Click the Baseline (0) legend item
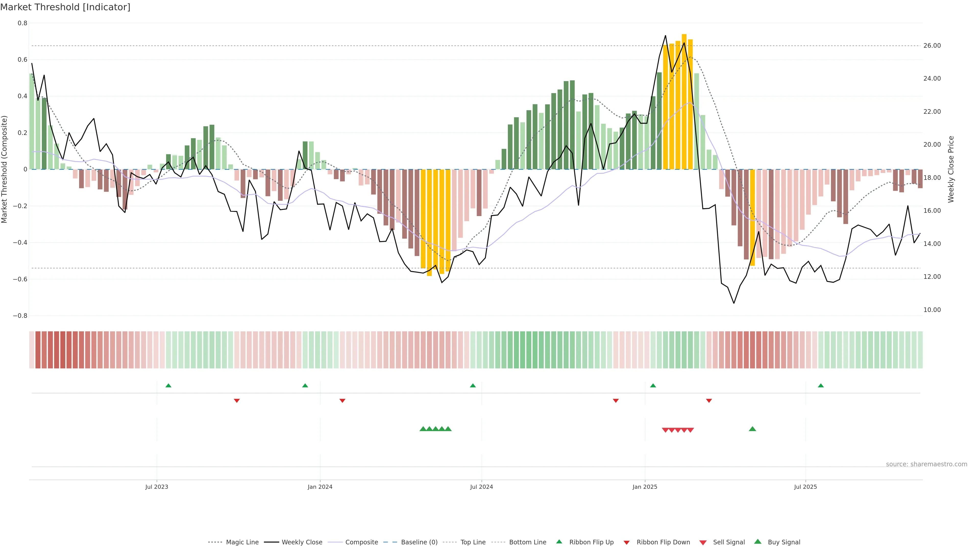The image size is (980, 551). pos(419,542)
